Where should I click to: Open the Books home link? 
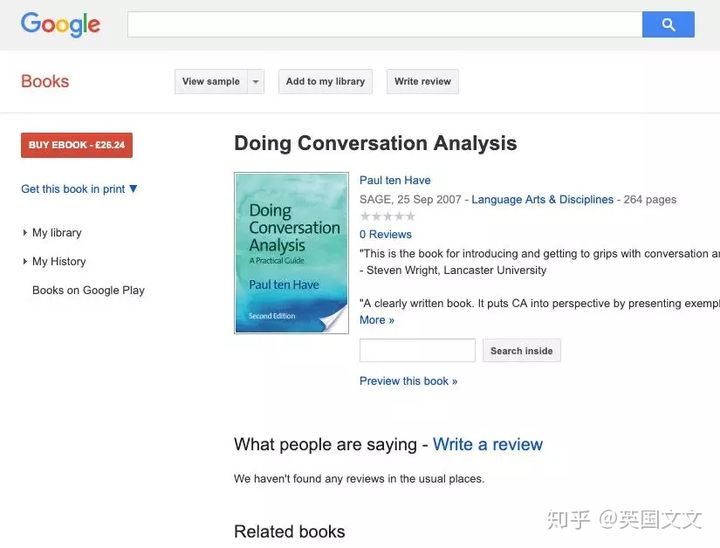(45, 81)
